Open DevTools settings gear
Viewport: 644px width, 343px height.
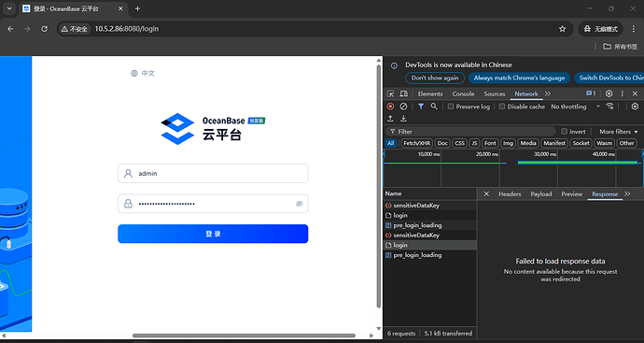609,93
